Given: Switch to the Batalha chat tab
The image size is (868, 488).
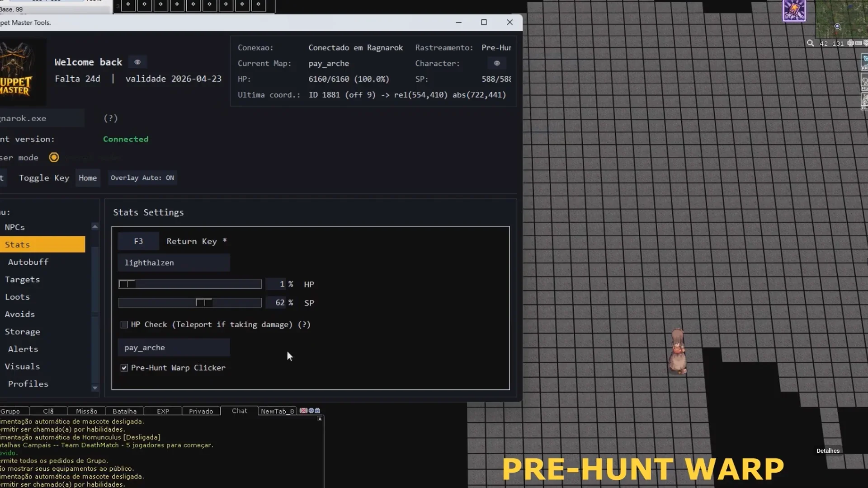Looking at the screenshot, I should pyautogui.click(x=124, y=411).
